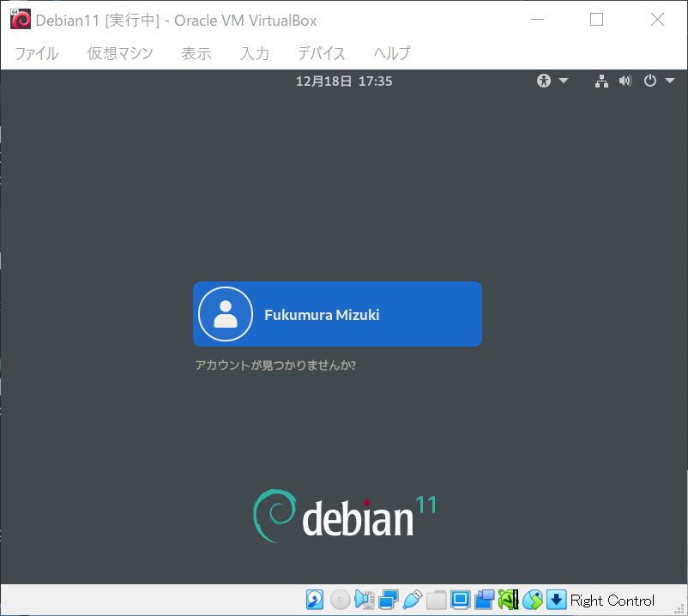The width and height of the screenshot is (688, 616).
Task: Click the Right Control host key label
Action: 613,601
